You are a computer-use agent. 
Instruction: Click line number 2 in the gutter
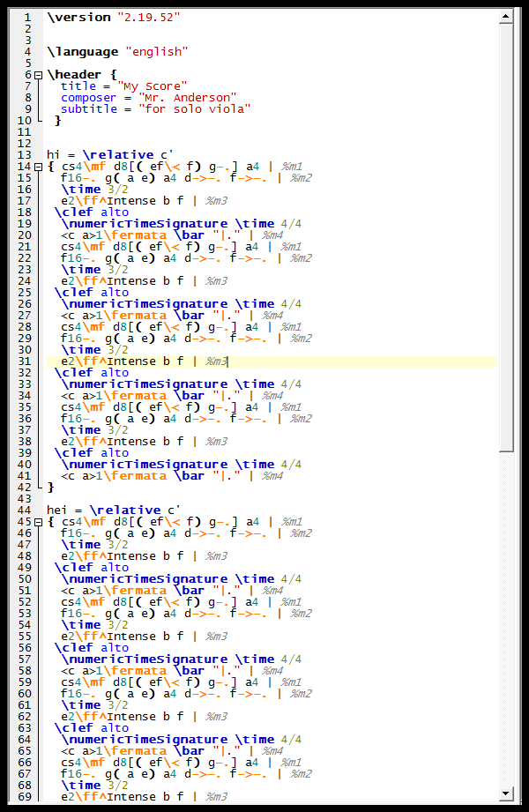click(x=28, y=29)
